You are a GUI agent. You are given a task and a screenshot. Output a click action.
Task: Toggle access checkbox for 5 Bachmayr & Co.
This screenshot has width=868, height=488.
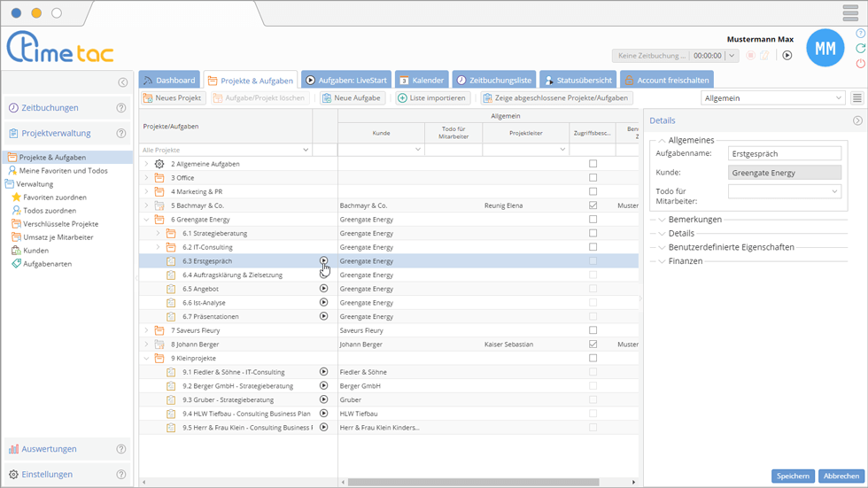593,205
